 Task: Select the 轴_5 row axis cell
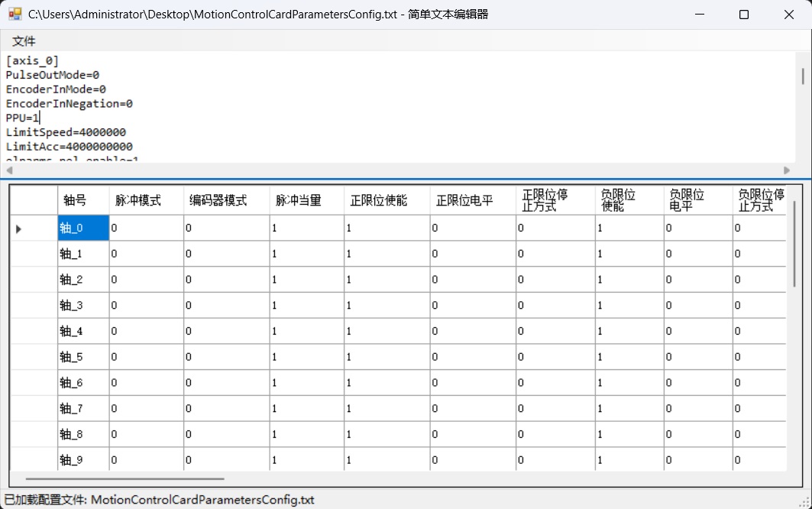(83, 357)
